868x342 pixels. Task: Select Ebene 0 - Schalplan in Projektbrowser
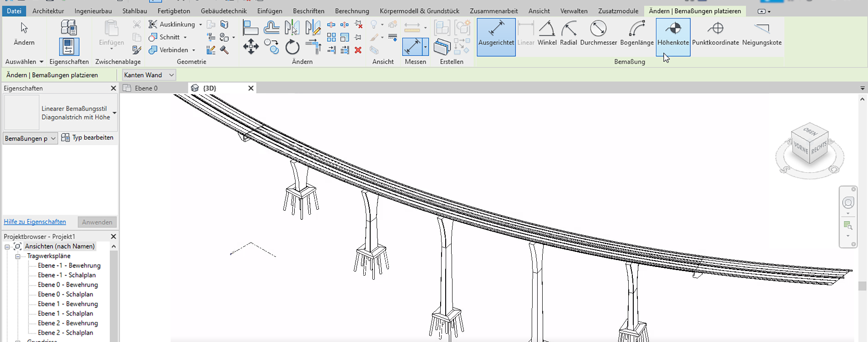[65, 294]
